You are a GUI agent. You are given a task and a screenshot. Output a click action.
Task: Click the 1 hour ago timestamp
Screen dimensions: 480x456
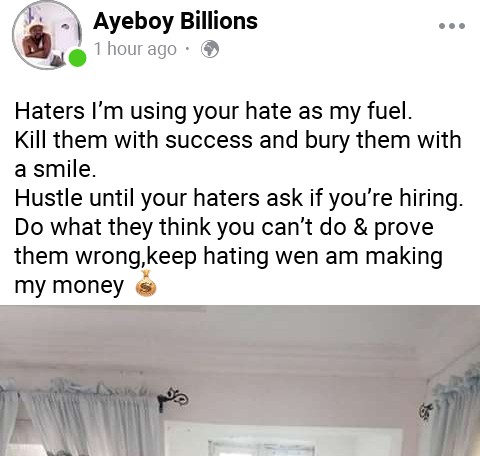(135, 49)
